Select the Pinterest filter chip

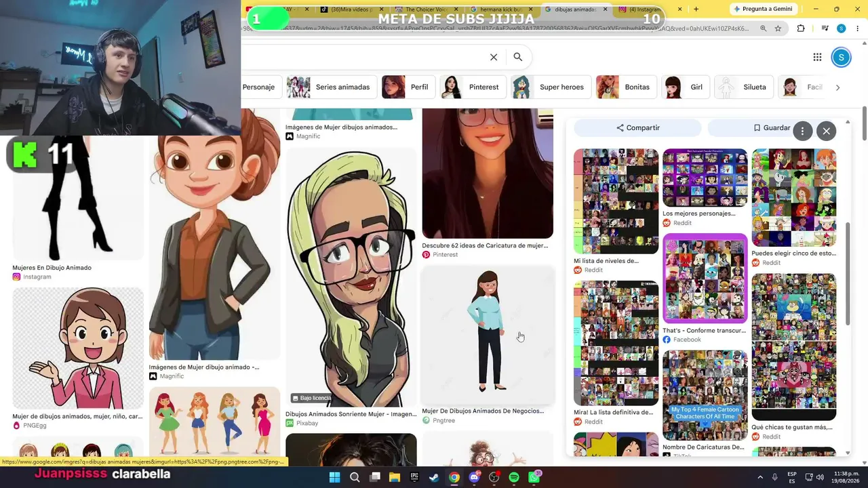[473, 87]
